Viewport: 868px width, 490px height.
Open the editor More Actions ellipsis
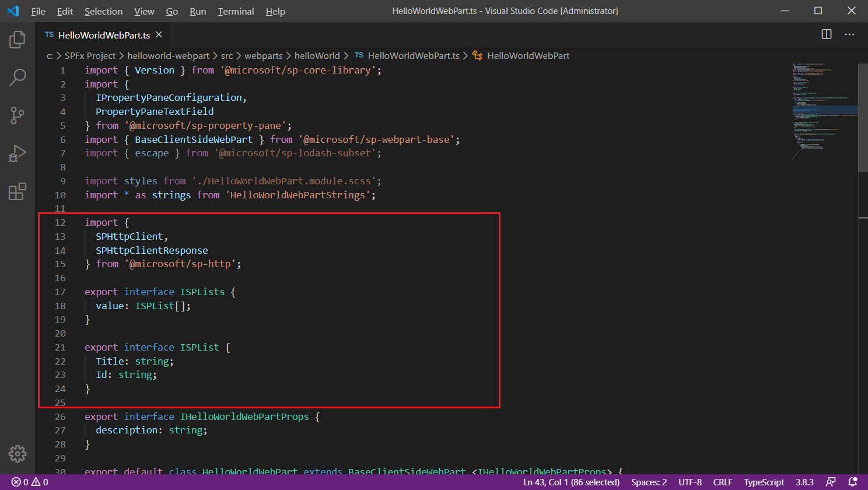point(849,34)
